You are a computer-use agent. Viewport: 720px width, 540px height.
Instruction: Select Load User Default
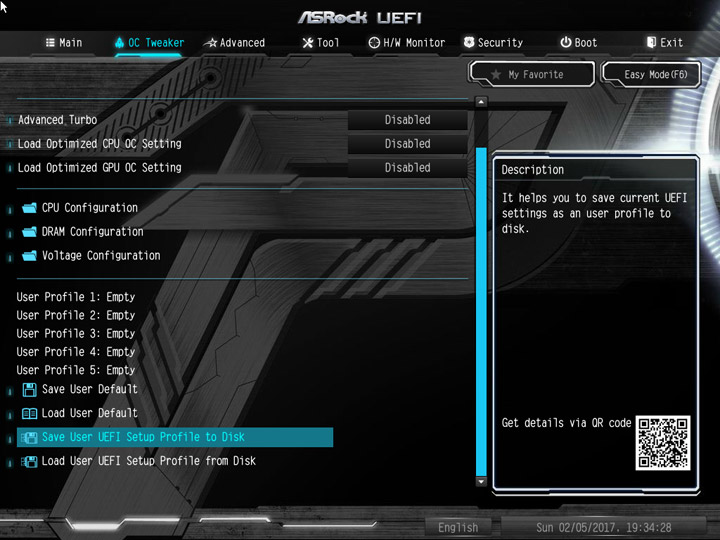click(90, 413)
